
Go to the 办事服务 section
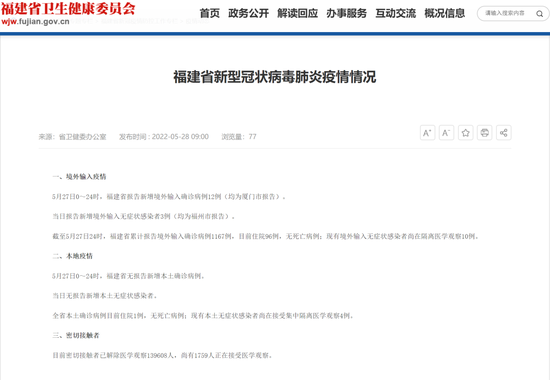coord(347,13)
